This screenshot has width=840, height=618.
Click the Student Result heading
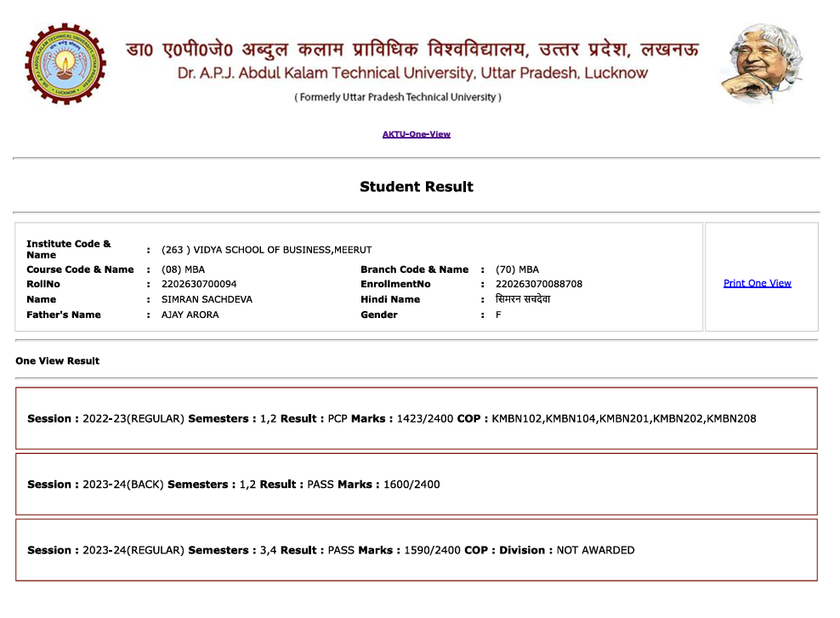click(416, 187)
